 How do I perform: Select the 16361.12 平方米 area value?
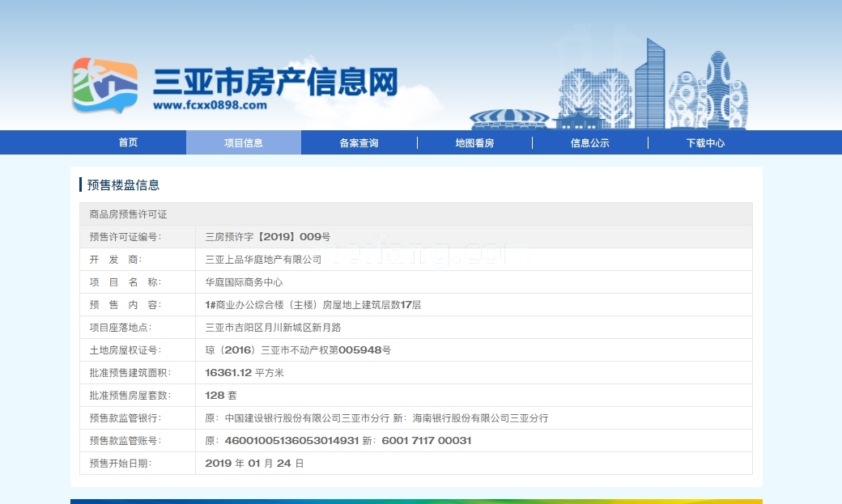point(245,372)
